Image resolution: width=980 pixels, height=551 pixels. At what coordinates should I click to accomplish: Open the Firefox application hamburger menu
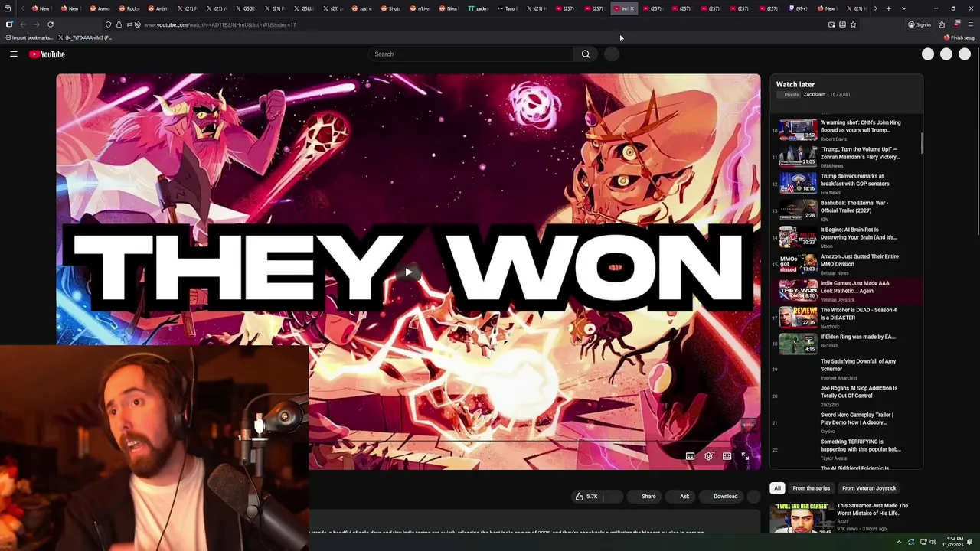pos(970,24)
